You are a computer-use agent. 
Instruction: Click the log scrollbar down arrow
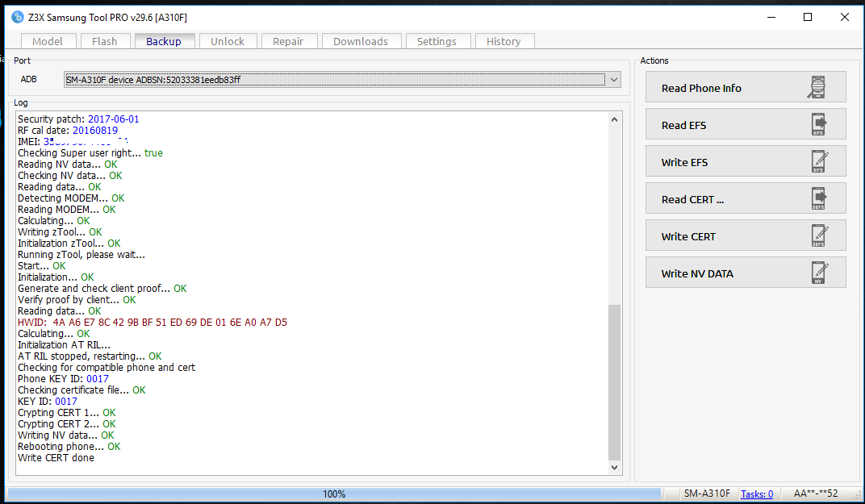coord(615,467)
